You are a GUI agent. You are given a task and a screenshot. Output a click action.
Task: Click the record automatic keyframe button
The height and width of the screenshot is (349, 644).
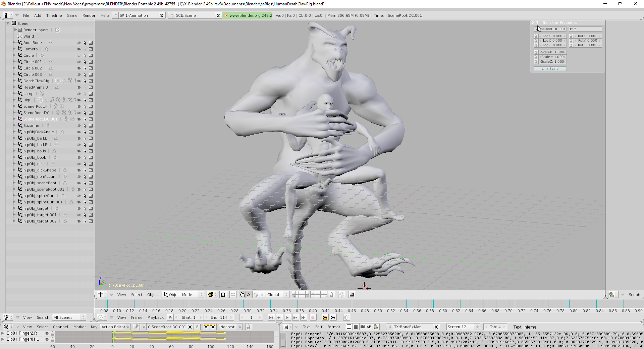coord(313,317)
